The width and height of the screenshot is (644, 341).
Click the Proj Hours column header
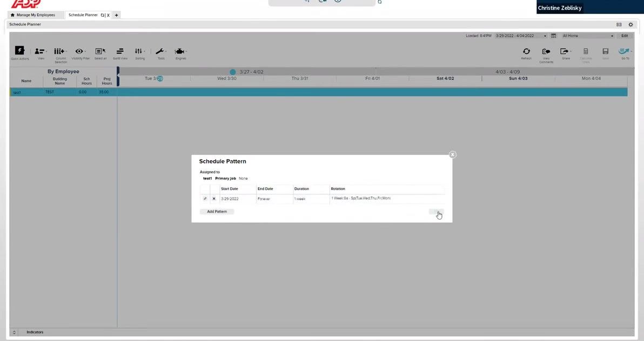point(107,81)
